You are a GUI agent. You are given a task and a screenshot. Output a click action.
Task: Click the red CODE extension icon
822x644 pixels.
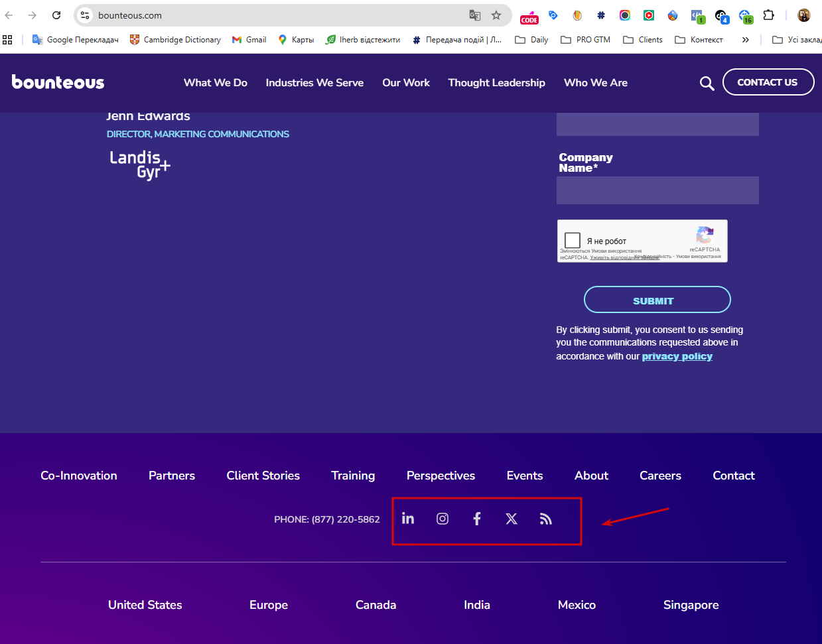click(x=529, y=17)
